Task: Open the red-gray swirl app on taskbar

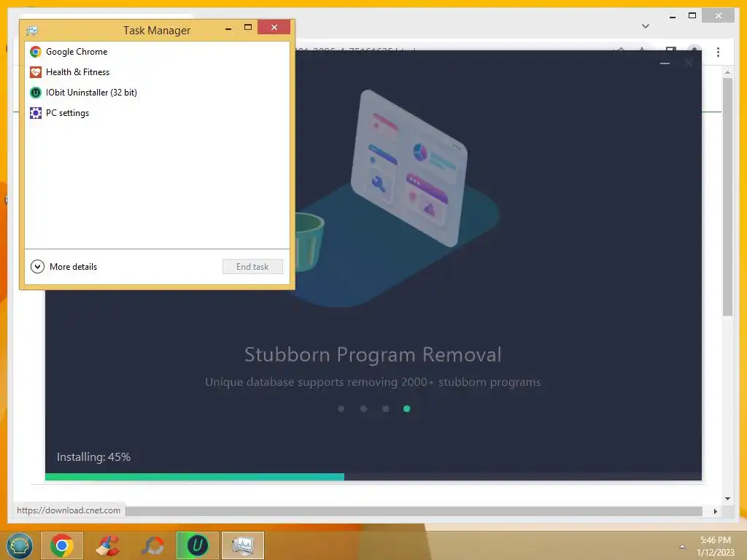Action: pos(153,545)
